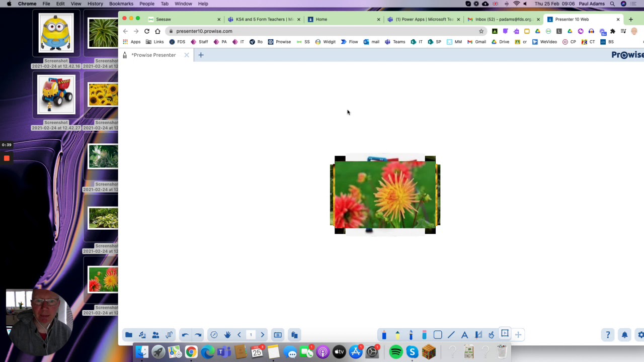
Task: Open Microsoft Teams from the Dock
Action: (224, 352)
